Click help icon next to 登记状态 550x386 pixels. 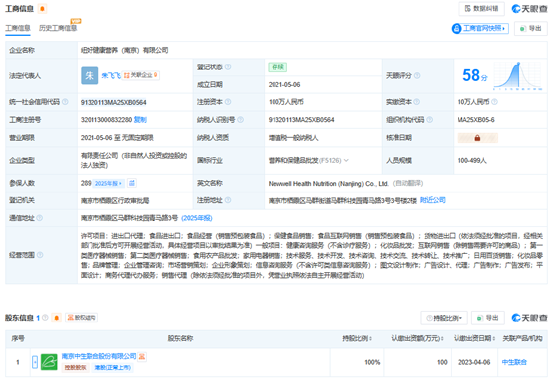(228, 67)
